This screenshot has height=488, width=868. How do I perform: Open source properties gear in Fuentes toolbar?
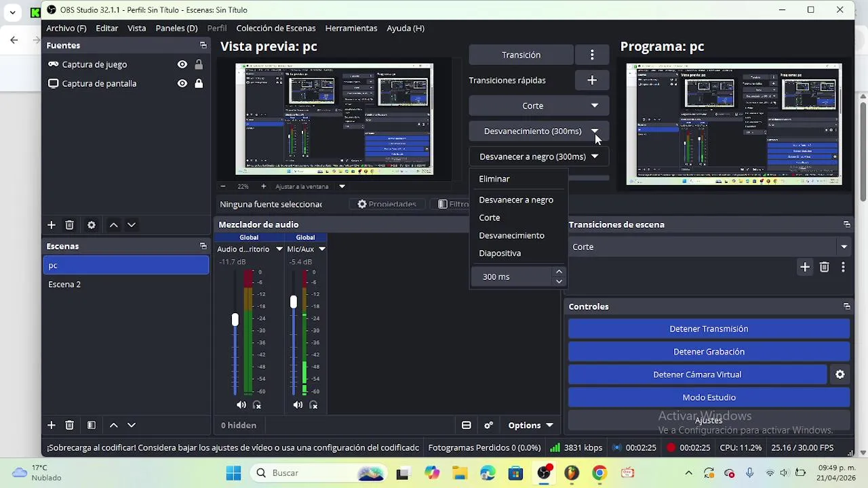[x=92, y=225]
